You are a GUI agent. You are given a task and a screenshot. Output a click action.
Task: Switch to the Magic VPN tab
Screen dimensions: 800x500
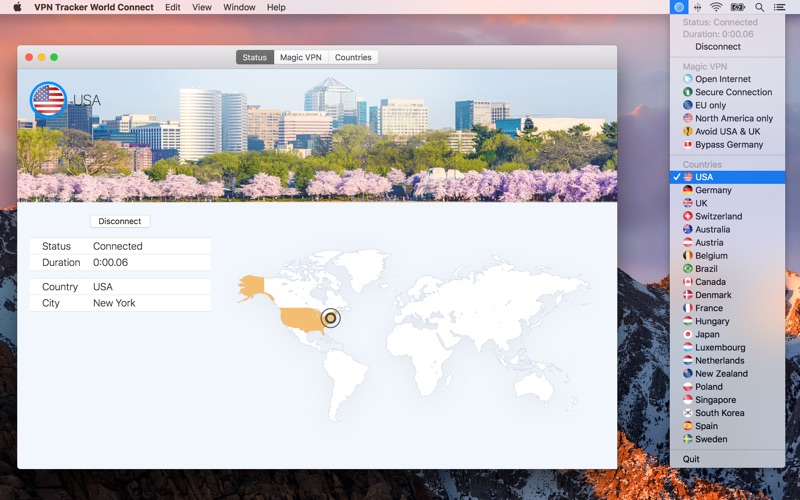tap(301, 57)
